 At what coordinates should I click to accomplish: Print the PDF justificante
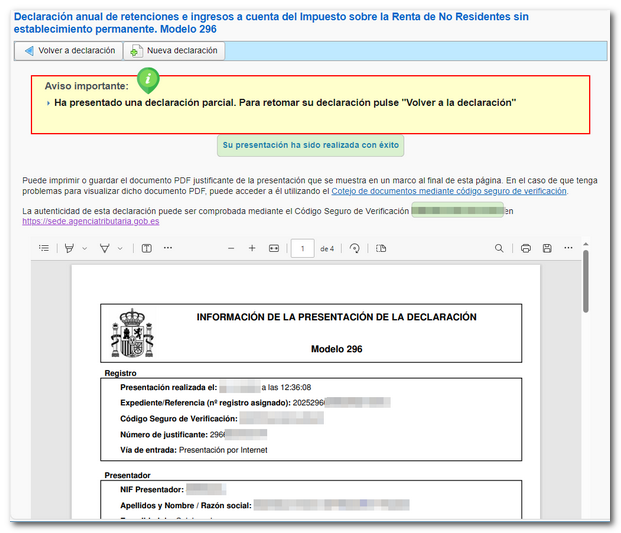525,248
